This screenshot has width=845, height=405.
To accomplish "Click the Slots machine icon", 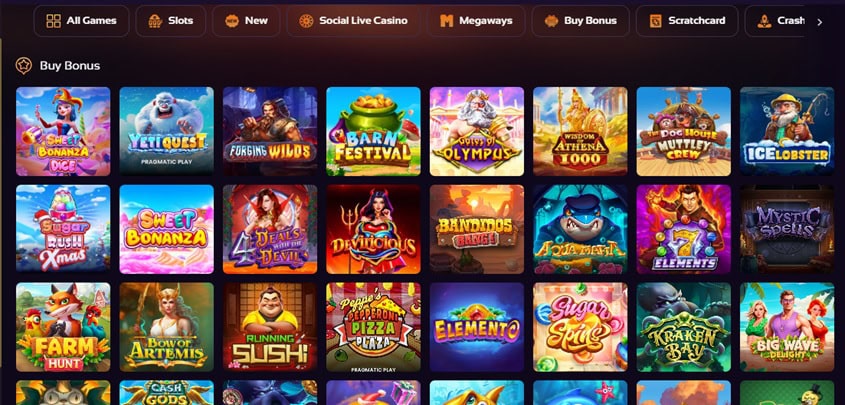I will tap(155, 21).
